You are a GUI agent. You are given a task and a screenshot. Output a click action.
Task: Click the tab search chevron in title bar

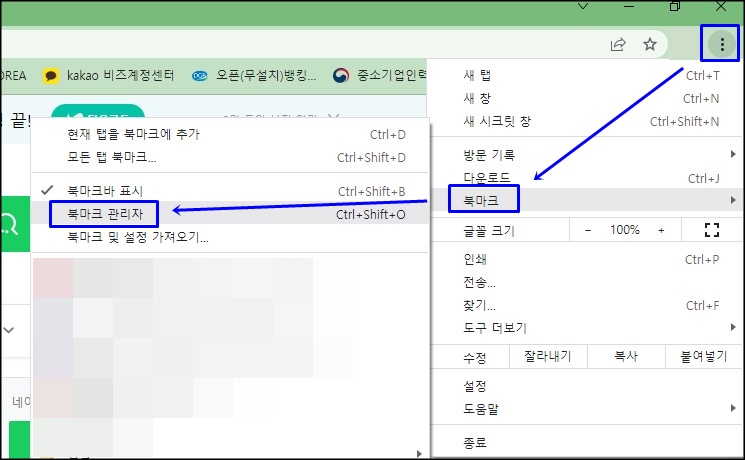click(583, 6)
